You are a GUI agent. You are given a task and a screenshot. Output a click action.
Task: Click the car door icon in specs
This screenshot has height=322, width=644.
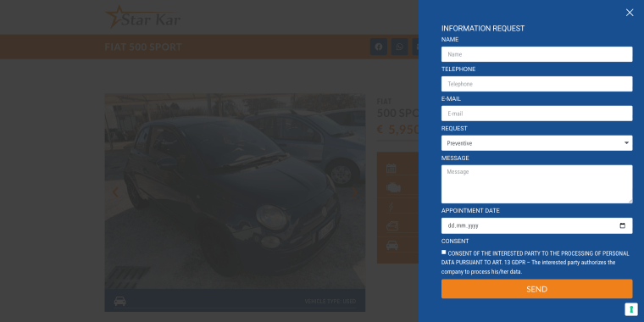coord(392,225)
